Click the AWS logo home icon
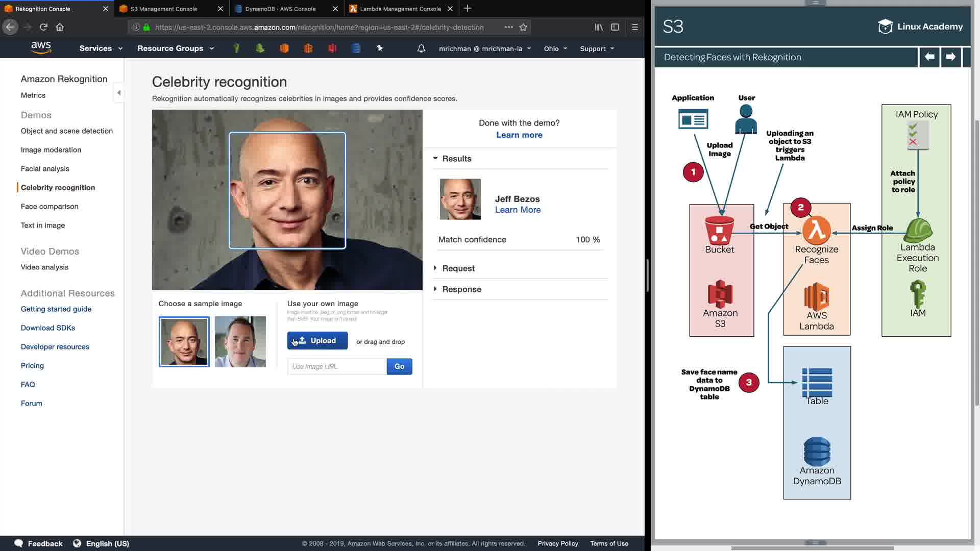This screenshot has height=551, width=980. (x=41, y=47)
